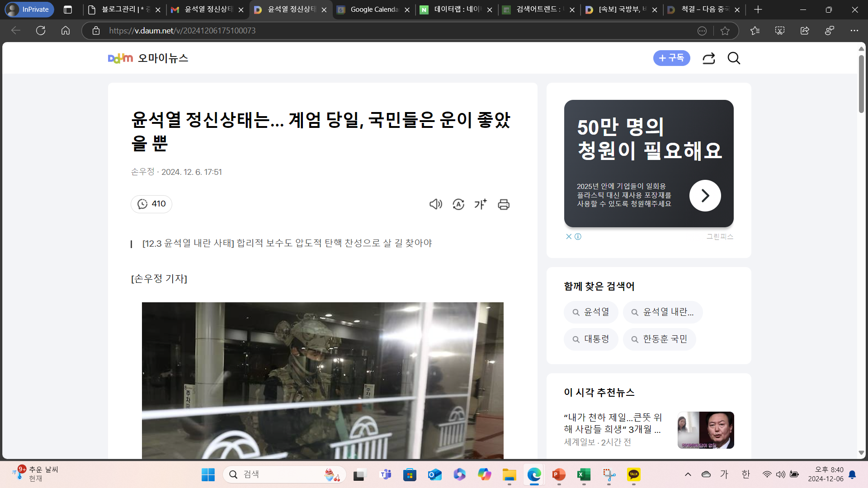The width and height of the screenshot is (868, 488).
Task: Open the share icon in header
Action: click(708, 58)
